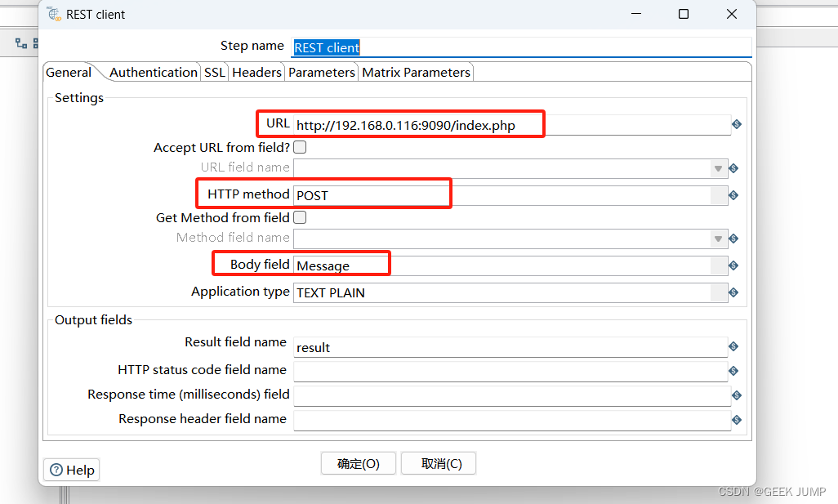This screenshot has height=504, width=838.
Task: Click the variable icon beside URL field
Action: [x=737, y=124]
